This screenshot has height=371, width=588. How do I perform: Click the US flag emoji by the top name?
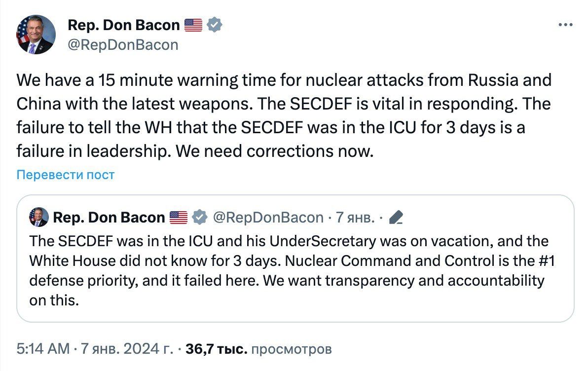tap(193, 25)
